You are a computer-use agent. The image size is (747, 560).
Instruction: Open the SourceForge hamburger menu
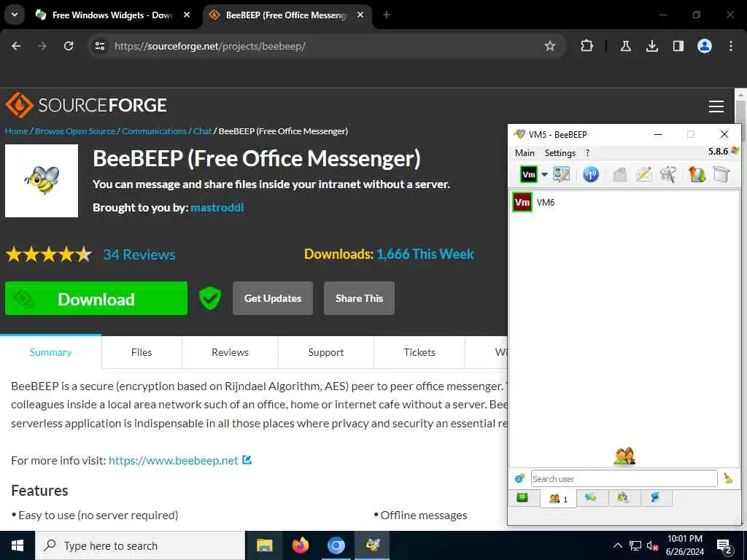click(x=716, y=106)
